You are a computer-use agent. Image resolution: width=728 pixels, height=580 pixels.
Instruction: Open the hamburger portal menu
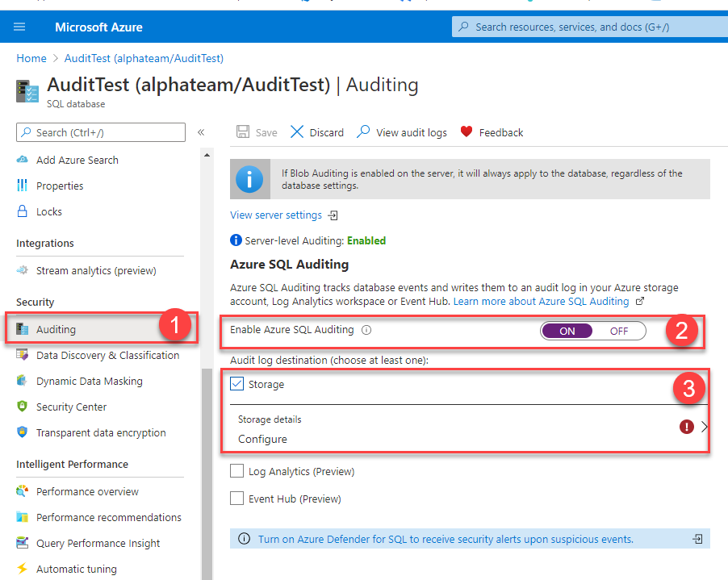point(19,27)
